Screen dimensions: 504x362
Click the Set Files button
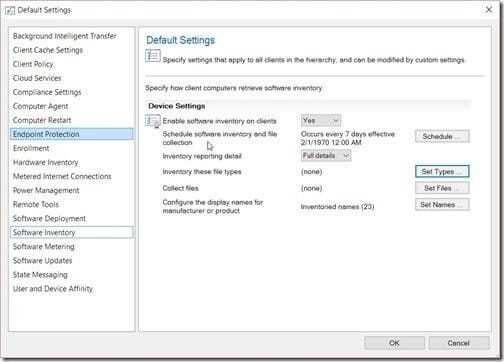442,188
